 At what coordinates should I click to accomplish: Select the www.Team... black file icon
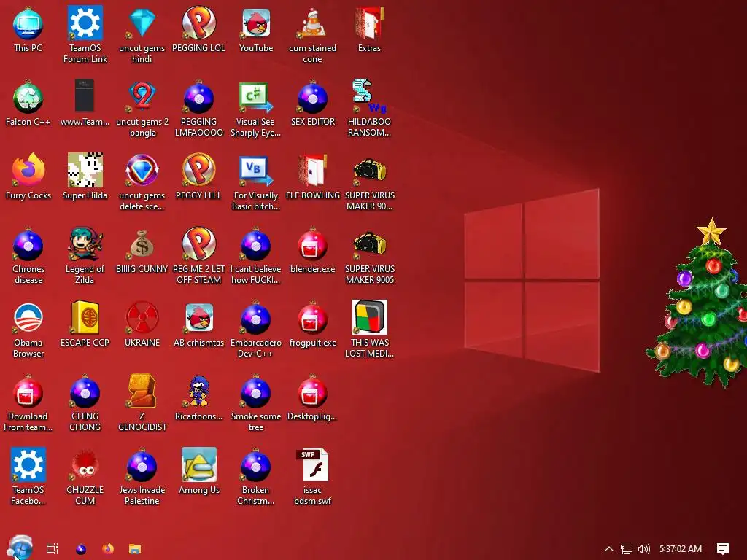[x=85, y=104]
